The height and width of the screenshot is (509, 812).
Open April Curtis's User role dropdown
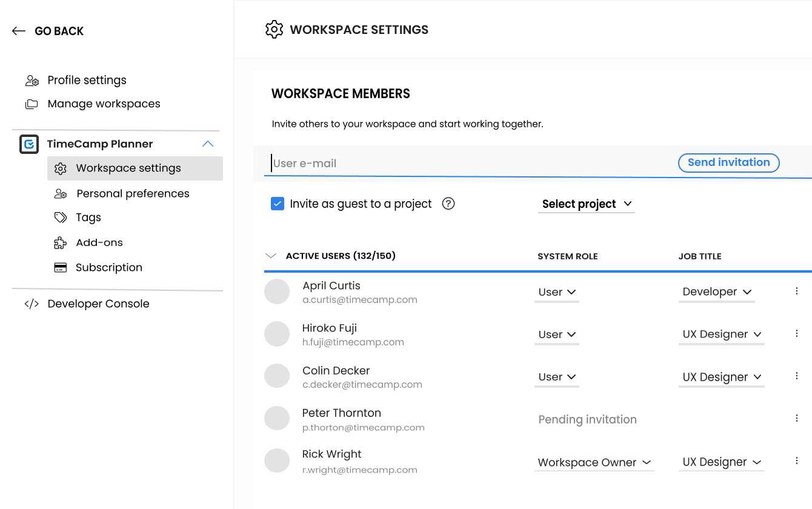[557, 292]
